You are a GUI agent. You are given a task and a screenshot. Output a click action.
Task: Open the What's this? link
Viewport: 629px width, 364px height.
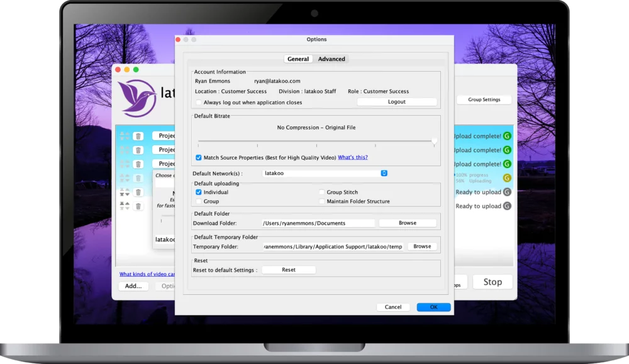tap(353, 157)
